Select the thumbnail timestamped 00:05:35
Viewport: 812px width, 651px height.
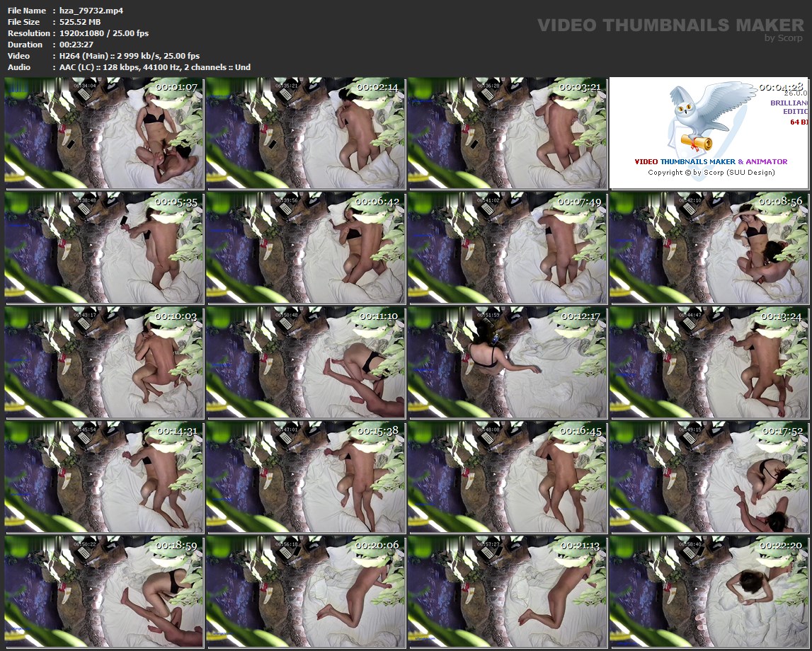pos(104,248)
